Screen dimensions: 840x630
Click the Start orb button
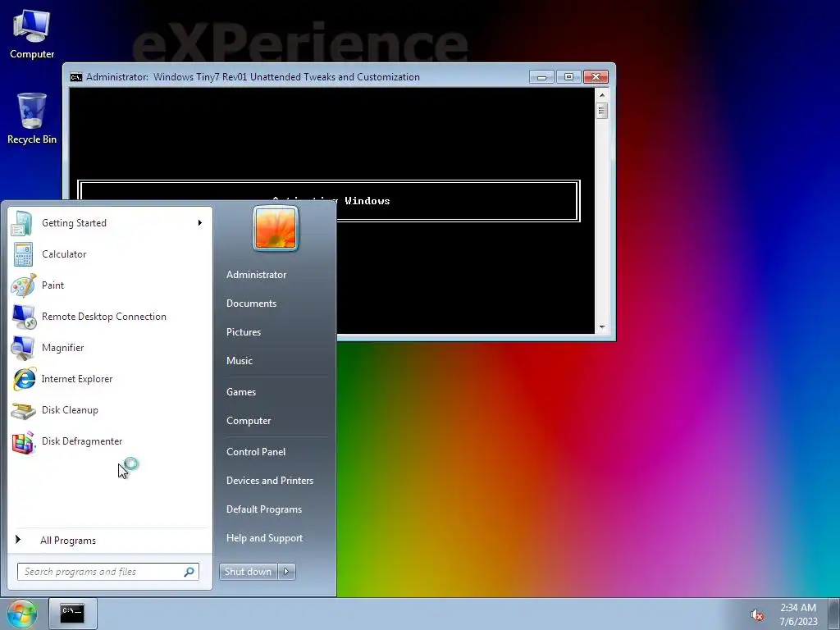(x=22, y=614)
